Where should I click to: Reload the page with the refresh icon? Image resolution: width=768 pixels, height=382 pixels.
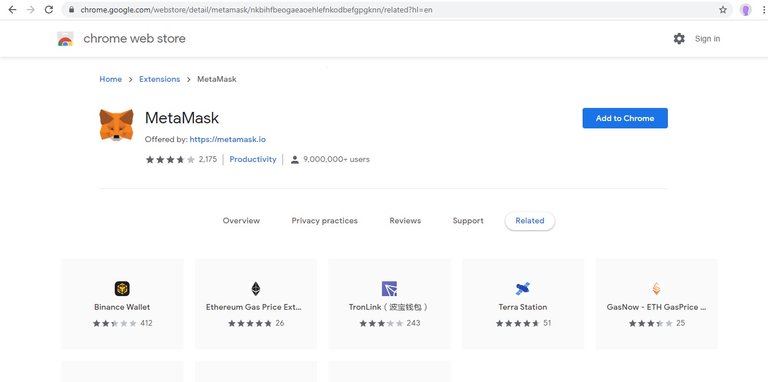tap(48, 10)
